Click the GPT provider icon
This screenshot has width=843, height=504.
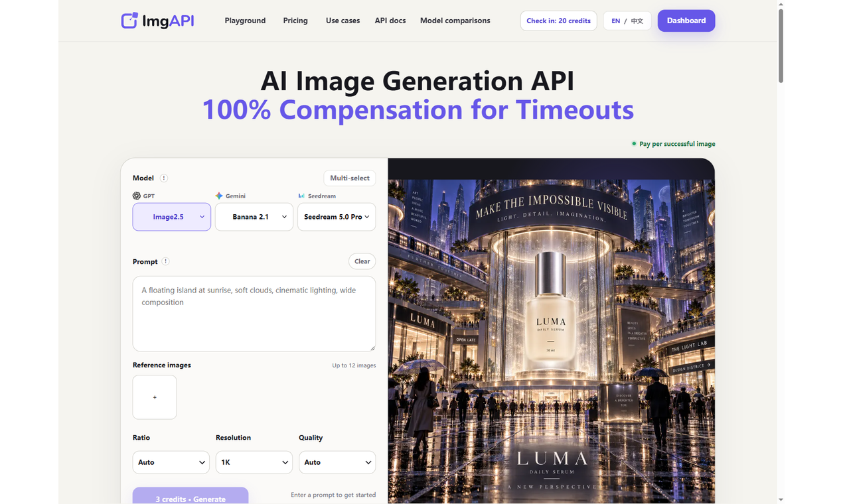(x=137, y=196)
